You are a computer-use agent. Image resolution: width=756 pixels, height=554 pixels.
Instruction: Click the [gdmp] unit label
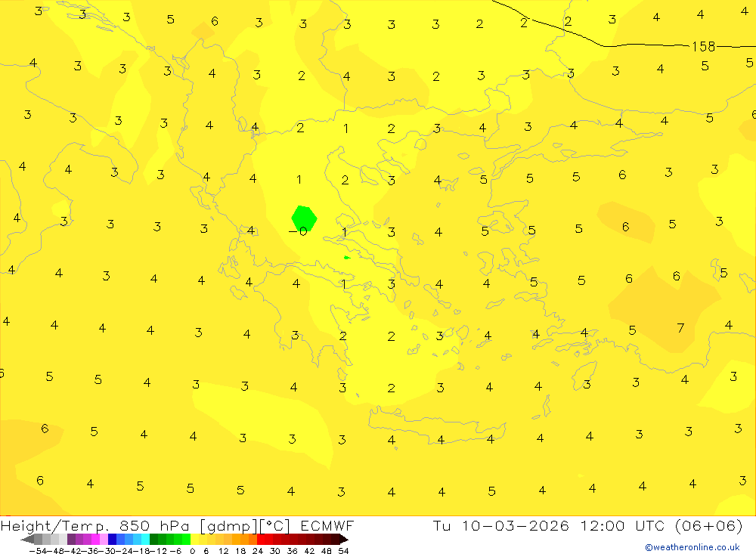[x=228, y=525]
